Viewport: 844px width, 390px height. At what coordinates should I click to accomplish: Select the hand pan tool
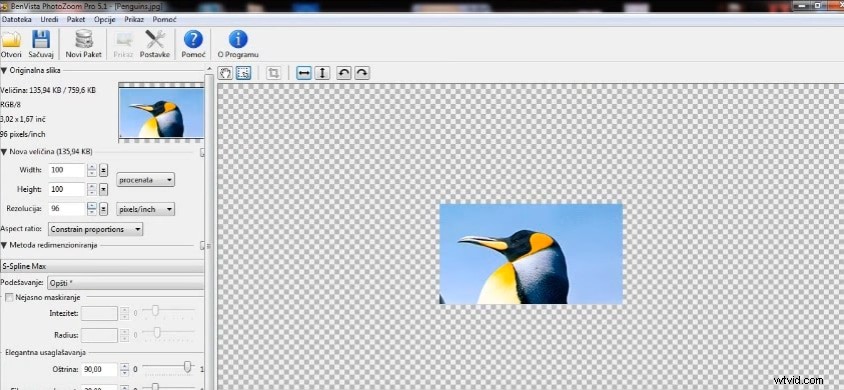click(x=226, y=73)
